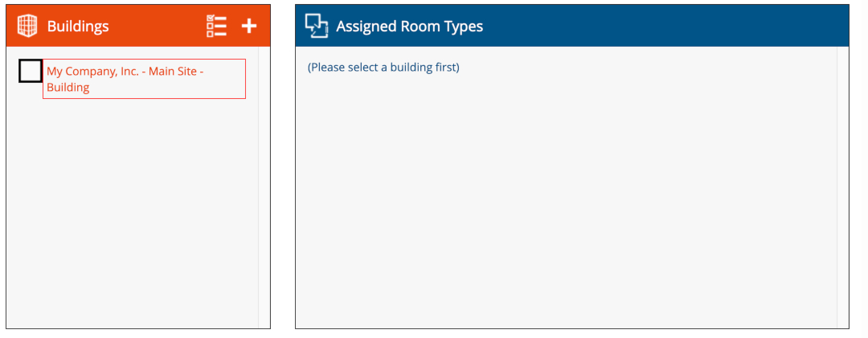Click the "Buildings" panel title

click(78, 26)
